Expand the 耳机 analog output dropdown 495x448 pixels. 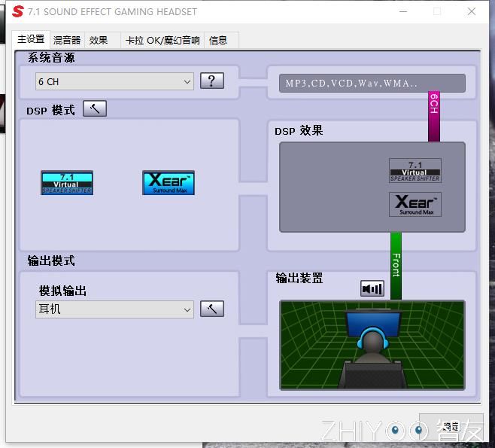coord(114,309)
